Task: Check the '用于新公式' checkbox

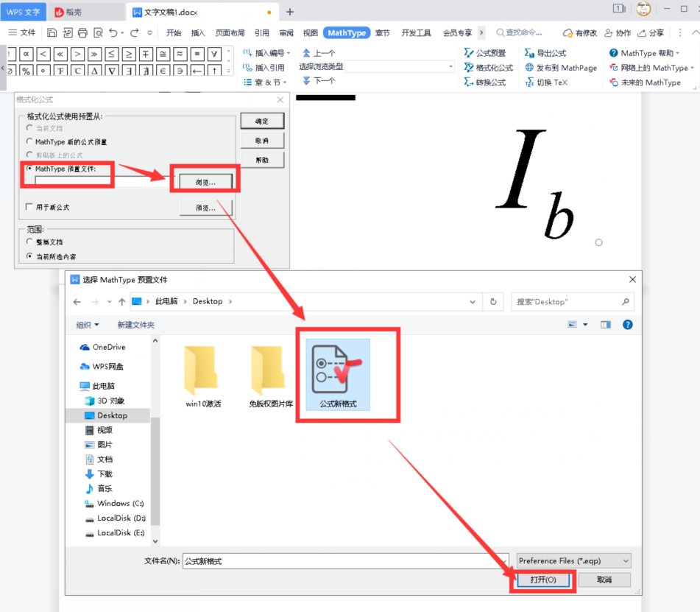Action: pyautogui.click(x=29, y=207)
